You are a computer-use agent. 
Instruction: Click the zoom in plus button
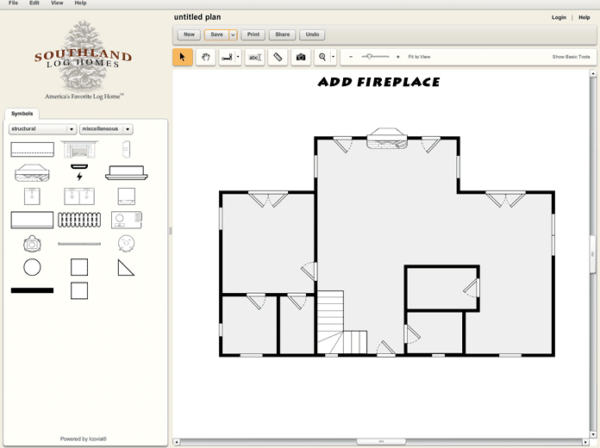click(398, 57)
